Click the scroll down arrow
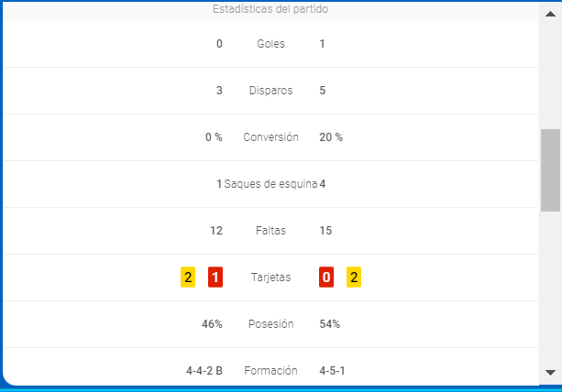Image resolution: width=562 pixels, height=392 pixels. pos(550,373)
